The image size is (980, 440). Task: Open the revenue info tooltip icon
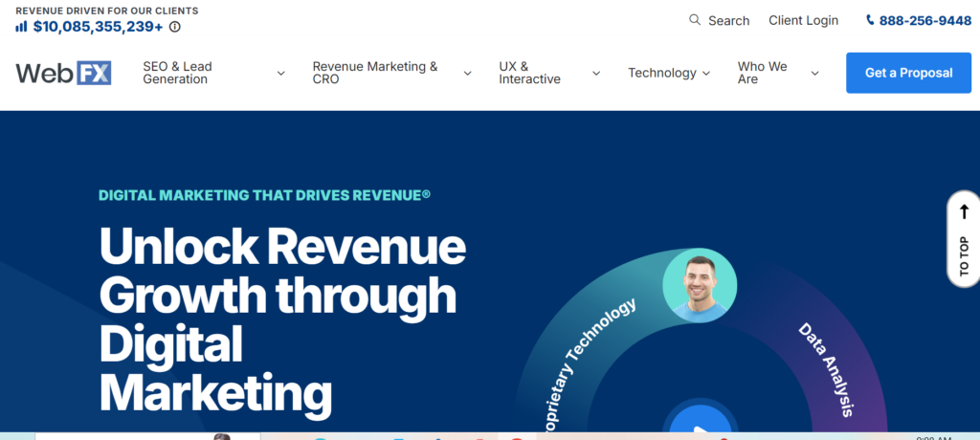[175, 27]
